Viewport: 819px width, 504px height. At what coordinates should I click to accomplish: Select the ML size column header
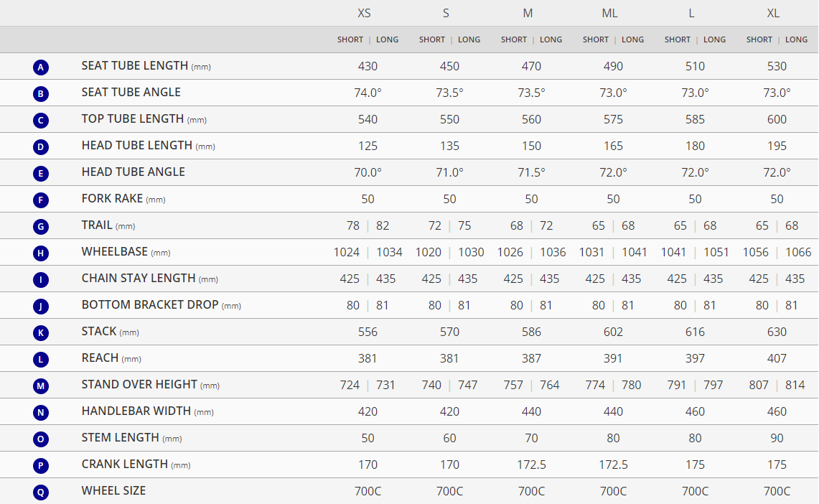pyautogui.click(x=610, y=14)
